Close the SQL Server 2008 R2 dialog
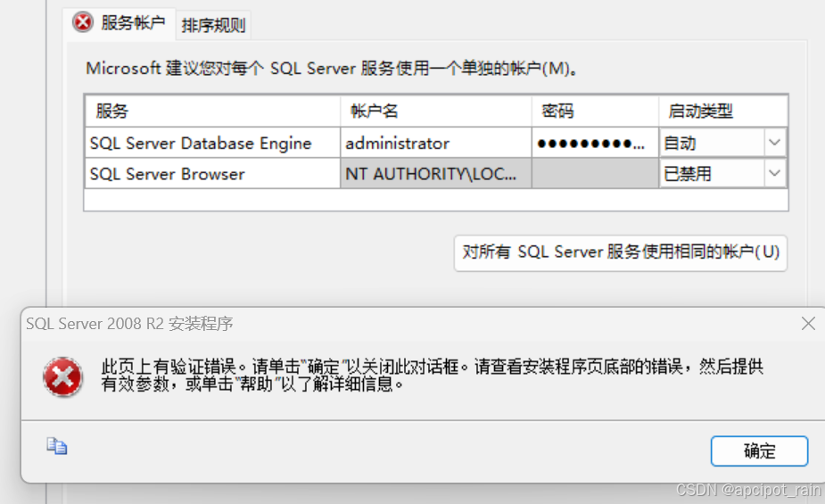825x504 pixels. pyautogui.click(x=808, y=323)
